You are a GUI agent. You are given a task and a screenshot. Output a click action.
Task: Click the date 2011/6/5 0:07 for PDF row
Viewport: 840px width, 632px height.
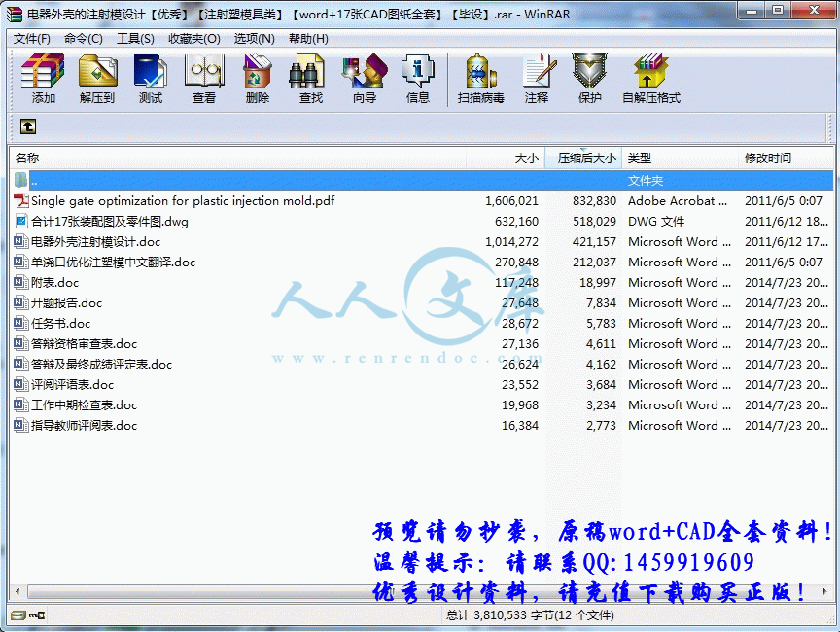coord(784,201)
